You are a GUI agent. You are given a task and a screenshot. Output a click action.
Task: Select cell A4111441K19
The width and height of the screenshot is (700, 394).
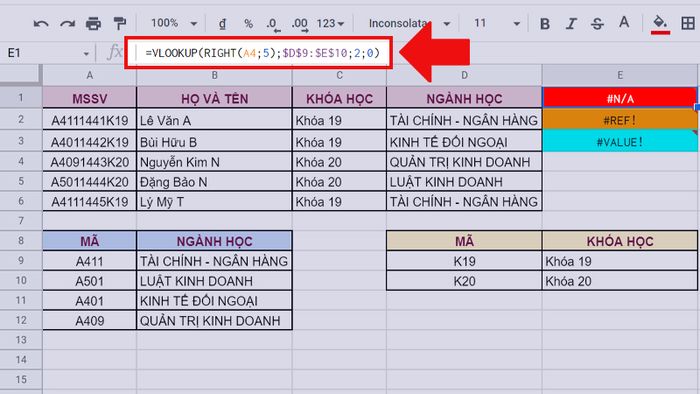pos(90,120)
